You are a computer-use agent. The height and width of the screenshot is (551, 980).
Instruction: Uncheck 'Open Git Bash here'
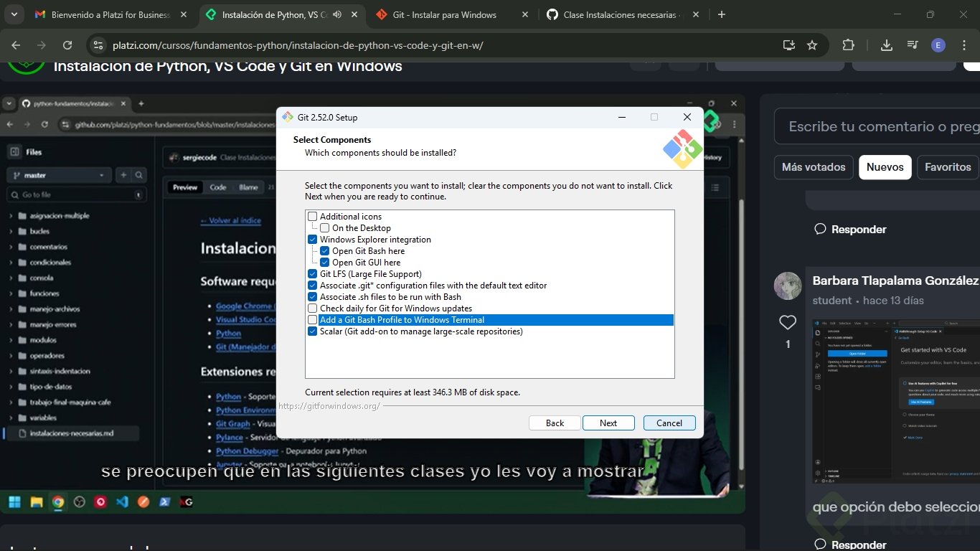[324, 251]
